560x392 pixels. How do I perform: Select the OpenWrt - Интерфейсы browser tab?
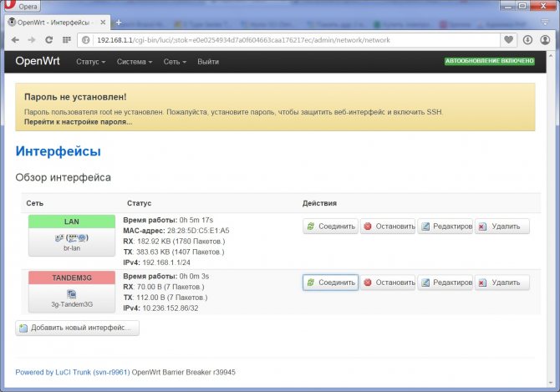[57, 23]
